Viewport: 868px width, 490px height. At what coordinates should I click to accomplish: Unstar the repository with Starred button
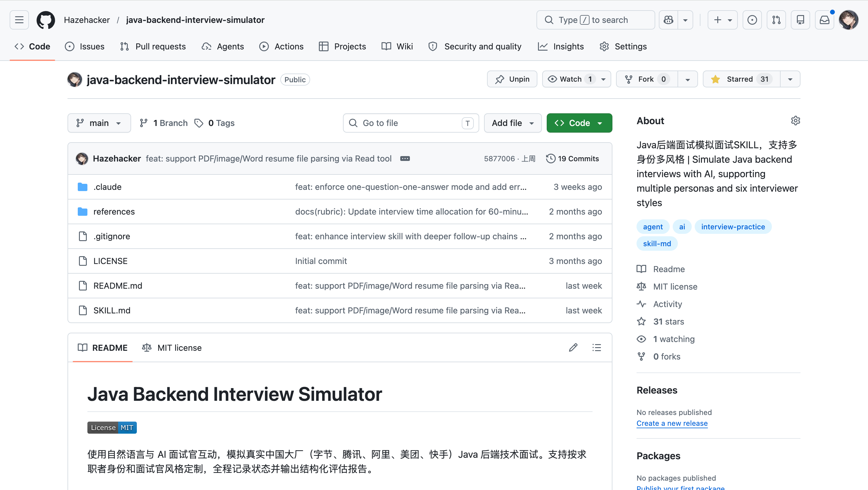click(741, 79)
